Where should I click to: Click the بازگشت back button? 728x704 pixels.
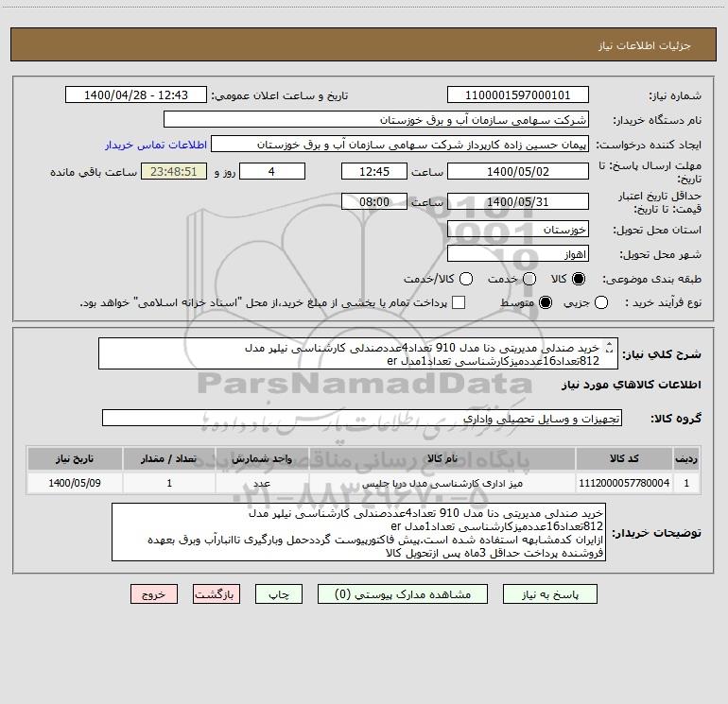[x=217, y=594]
